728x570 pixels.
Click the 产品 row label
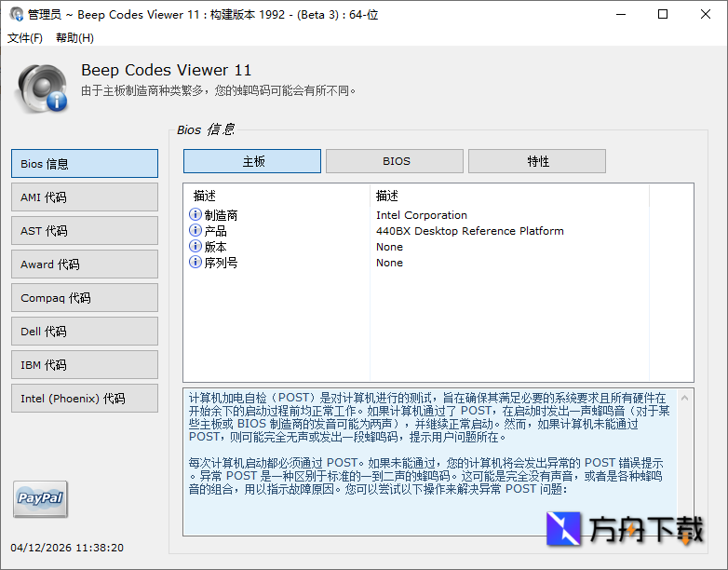(x=215, y=231)
